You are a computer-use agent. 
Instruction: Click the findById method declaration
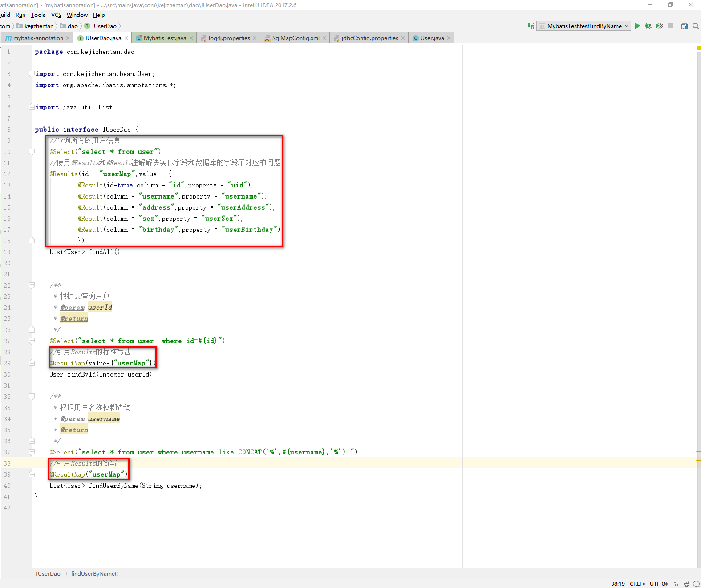81,374
